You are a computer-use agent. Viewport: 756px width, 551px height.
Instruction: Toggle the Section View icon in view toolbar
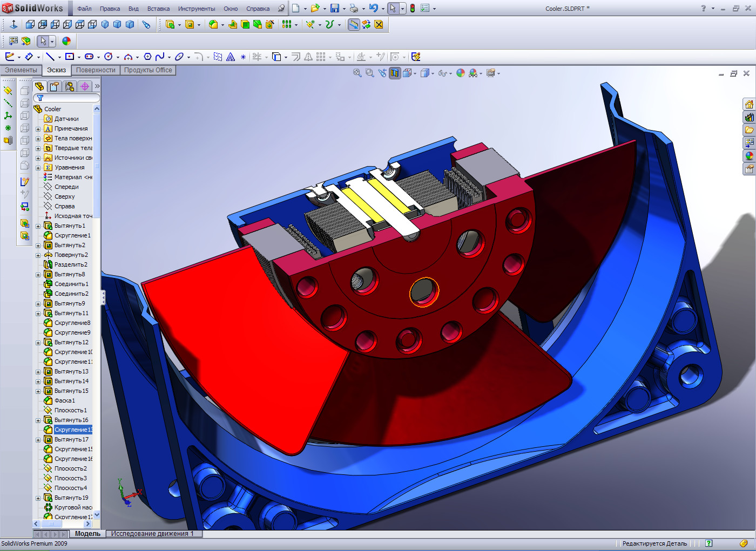[x=395, y=73]
